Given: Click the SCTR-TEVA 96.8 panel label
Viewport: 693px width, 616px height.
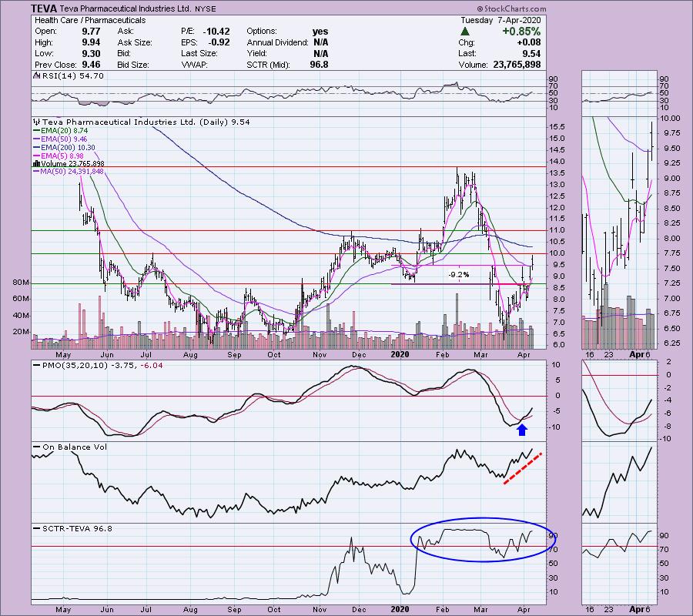Looking at the screenshot, I should 77,528.
